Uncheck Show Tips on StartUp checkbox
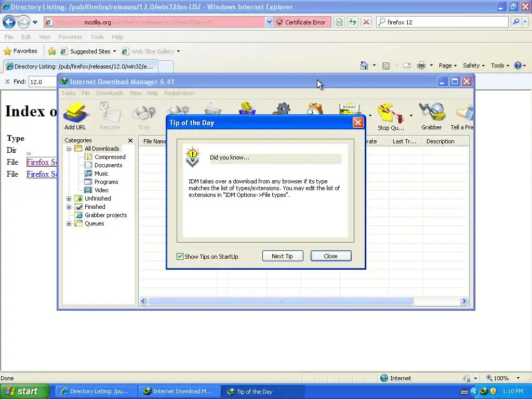The image size is (532, 399). (180, 257)
